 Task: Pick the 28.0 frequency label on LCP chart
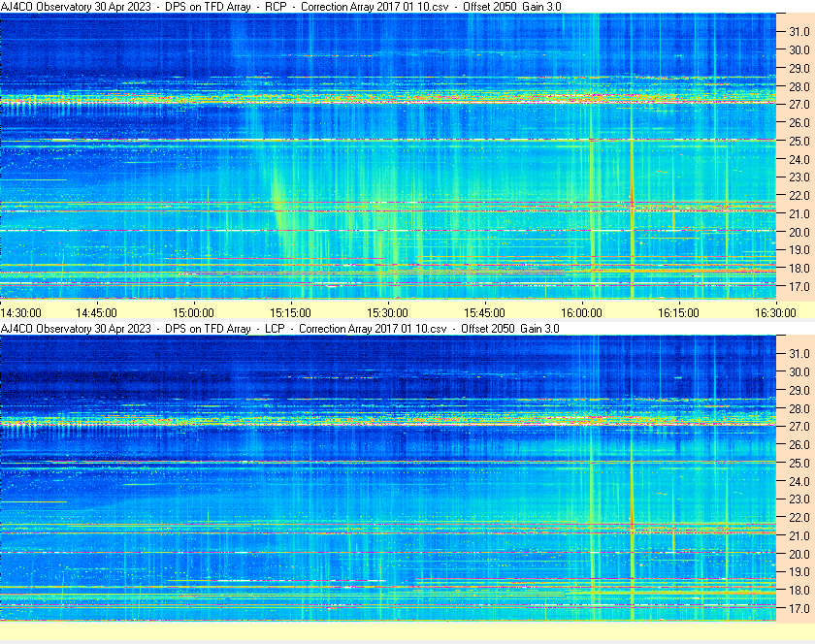(799, 408)
